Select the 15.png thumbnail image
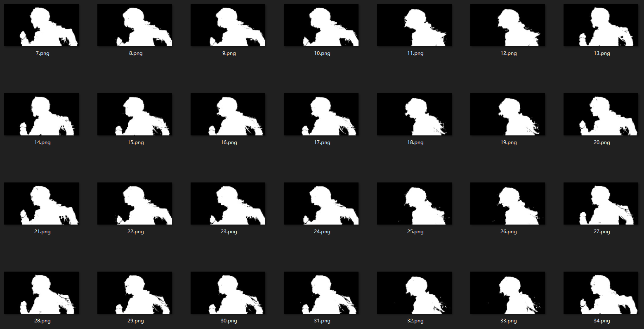 click(x=134, y=114)
